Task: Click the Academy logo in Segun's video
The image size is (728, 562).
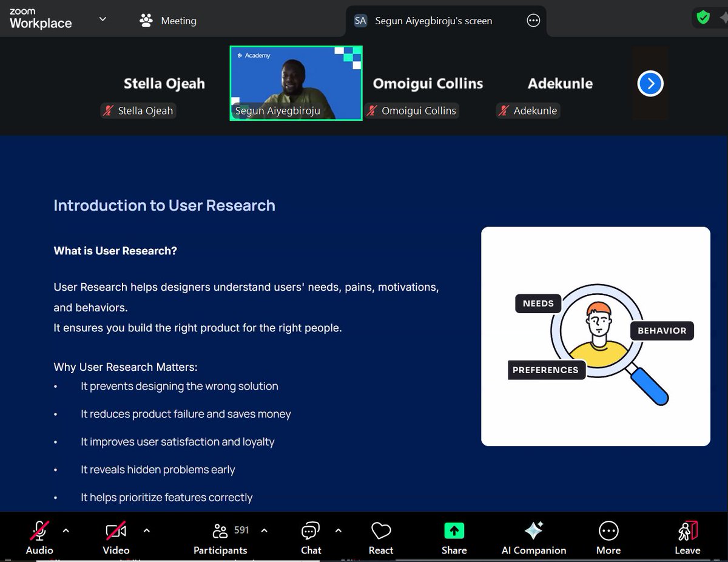Action: click(x=254, y=55)
